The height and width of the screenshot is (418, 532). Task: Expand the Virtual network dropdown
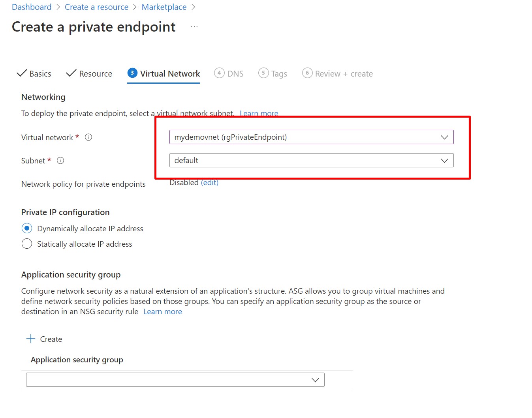[x=444, y=137]
